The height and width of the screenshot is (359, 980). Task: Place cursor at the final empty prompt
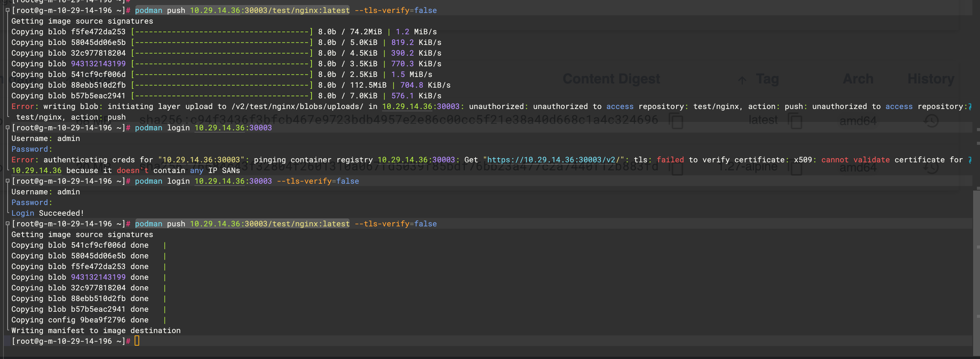tap(137, 341)
